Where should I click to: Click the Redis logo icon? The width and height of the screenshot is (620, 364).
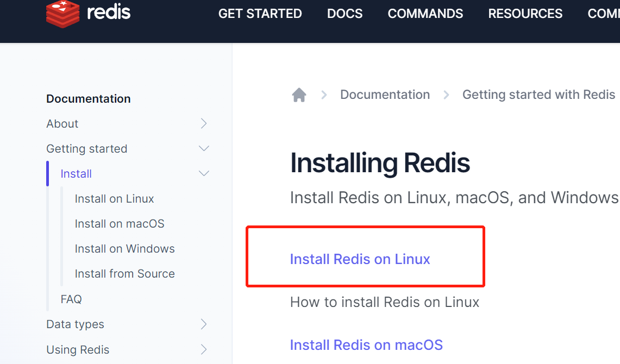[62, 13]
